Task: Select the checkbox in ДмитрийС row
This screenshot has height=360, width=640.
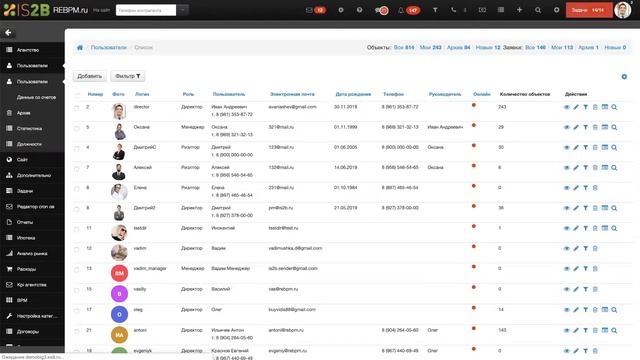Action: pyautogui.click(x=77, y=149)
